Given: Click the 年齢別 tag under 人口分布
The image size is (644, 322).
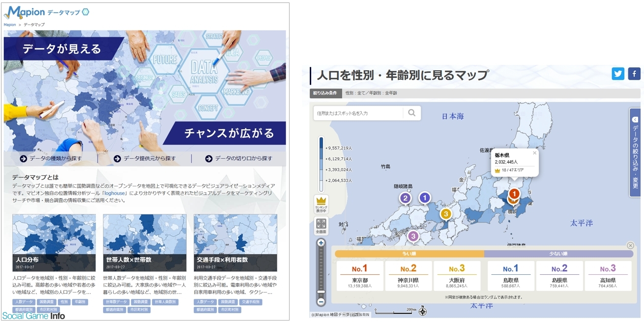Looking at the screenshot, I should tap(80, 302).
